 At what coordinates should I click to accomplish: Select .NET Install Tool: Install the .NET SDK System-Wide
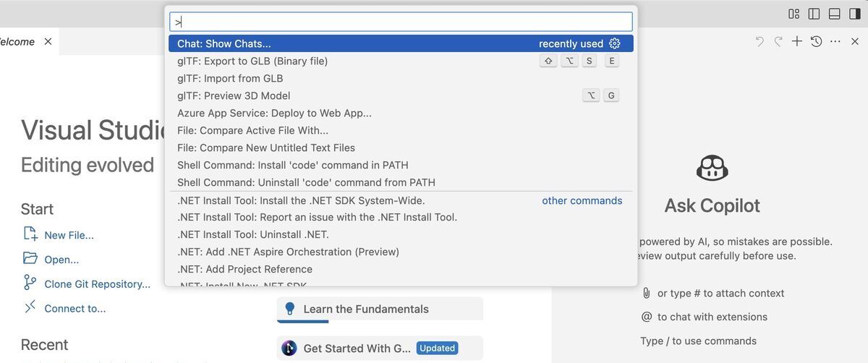click(x=401, y=200)
